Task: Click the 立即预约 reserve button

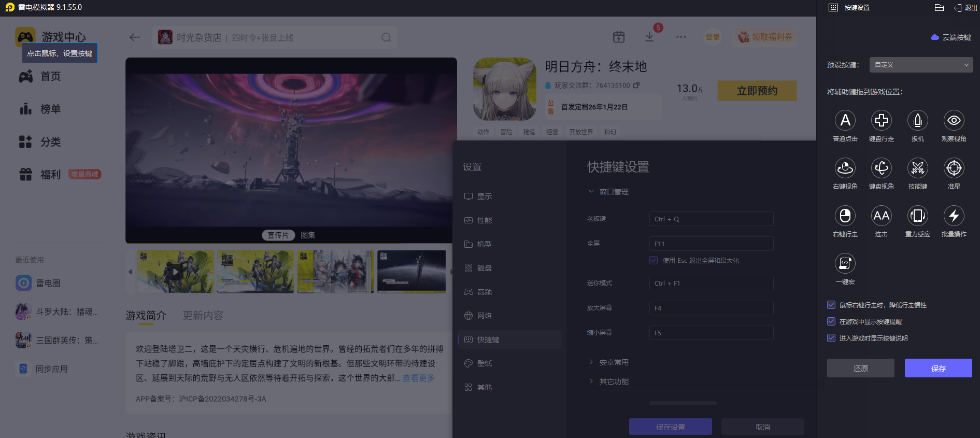Action: [x=757, y=91]
